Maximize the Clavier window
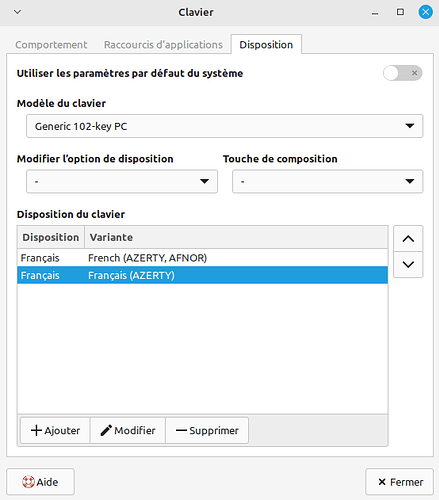The height and width of the screenshot is (500, 439). coord(400,12)
